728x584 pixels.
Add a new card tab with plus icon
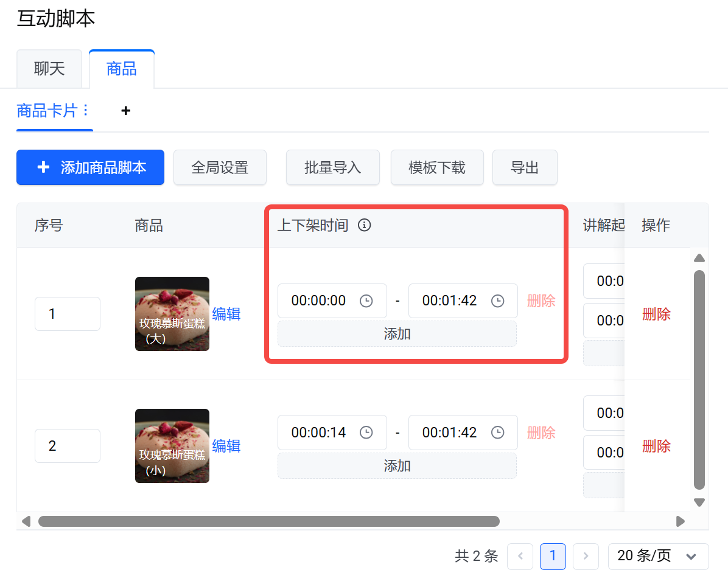pos(125,111)
